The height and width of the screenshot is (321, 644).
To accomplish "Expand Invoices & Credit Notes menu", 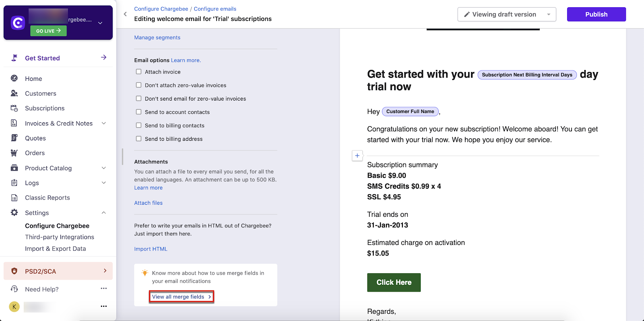I will coord(103,123).
